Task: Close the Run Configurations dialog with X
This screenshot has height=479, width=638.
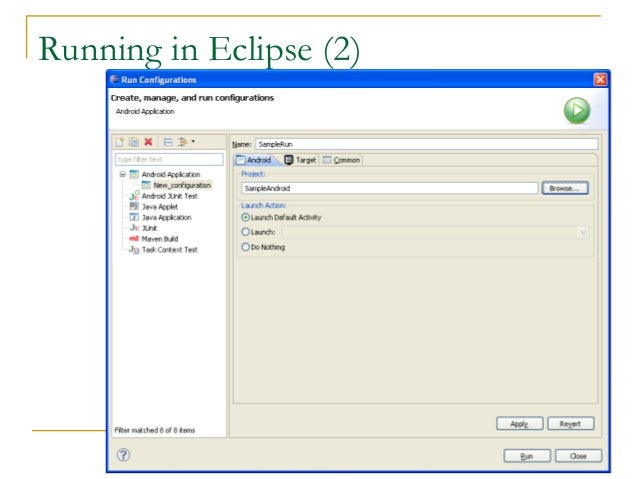Action: click(600, 79)
